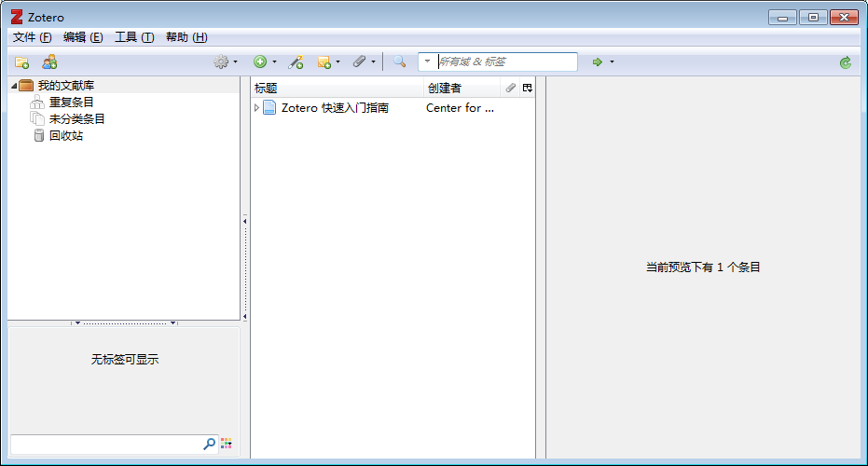Open dropdown arrow beside New Note icon
This screenshot has width=868, height=466.
coord(338,62)
